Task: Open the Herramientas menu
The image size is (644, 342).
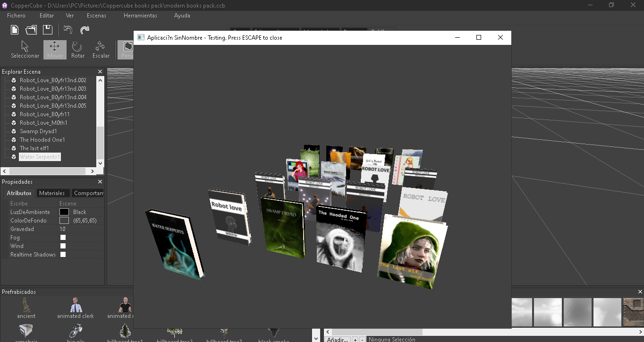Action: pyautogui.click(x=140, y=16)
